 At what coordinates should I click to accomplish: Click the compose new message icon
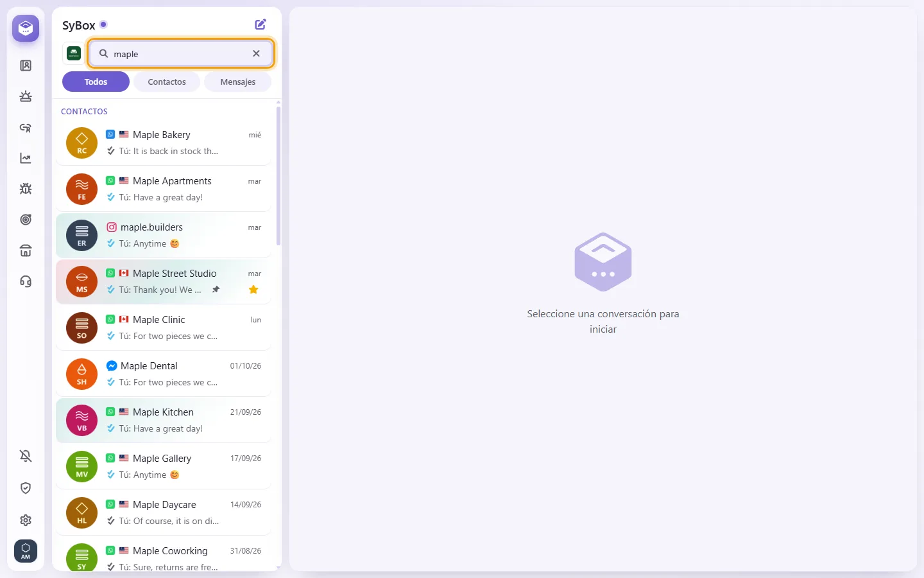pos(261,24)
